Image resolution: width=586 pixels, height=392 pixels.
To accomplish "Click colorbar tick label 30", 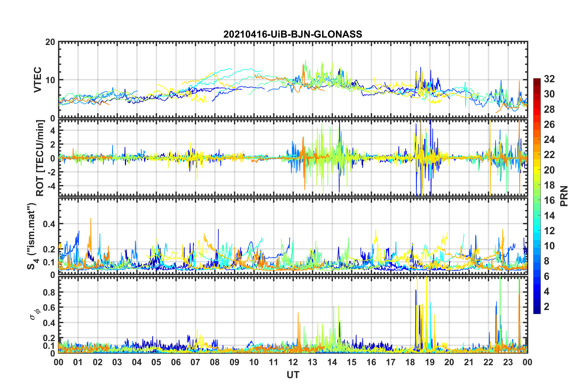I will (549, 94).
